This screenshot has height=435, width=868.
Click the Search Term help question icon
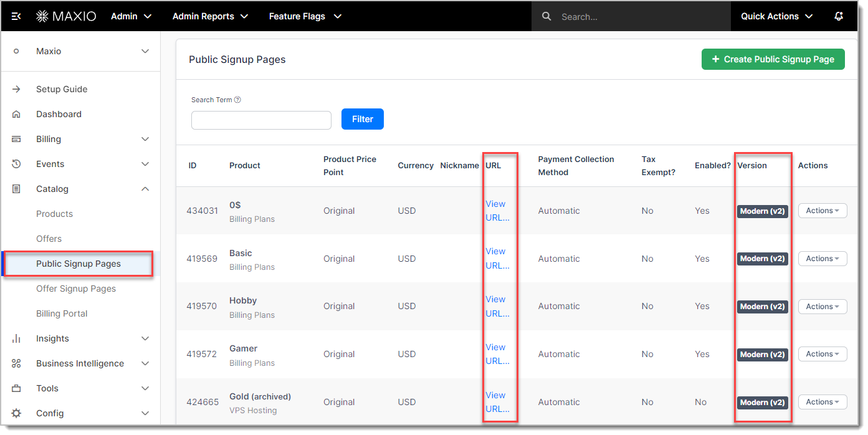tap(237, 100)
